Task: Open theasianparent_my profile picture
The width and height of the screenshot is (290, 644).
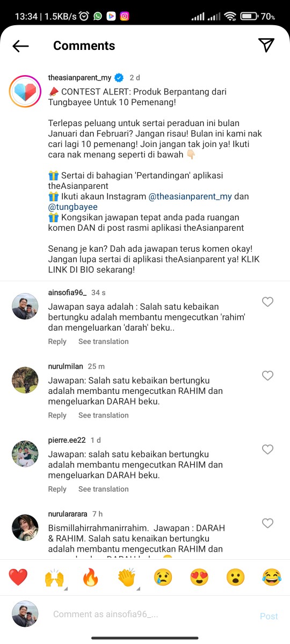Action: tap(25, 92)
